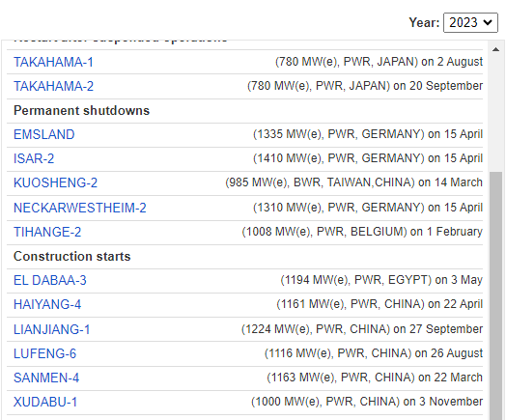This screenshot has height=420, width=506.
Task: Open the XUDABU-1 reactor link
Action: pyautogui.click(x=45, y=402)
